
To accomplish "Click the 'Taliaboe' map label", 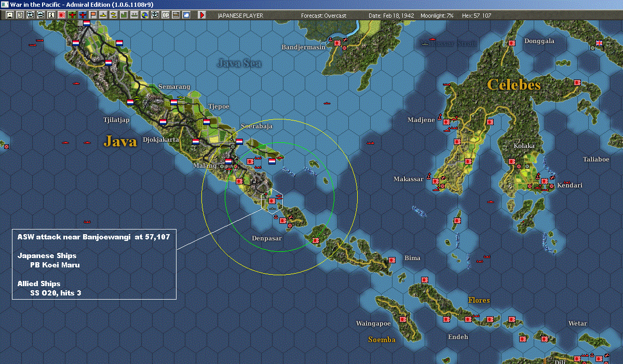I will pyautogui.click(x=596, y=159).
